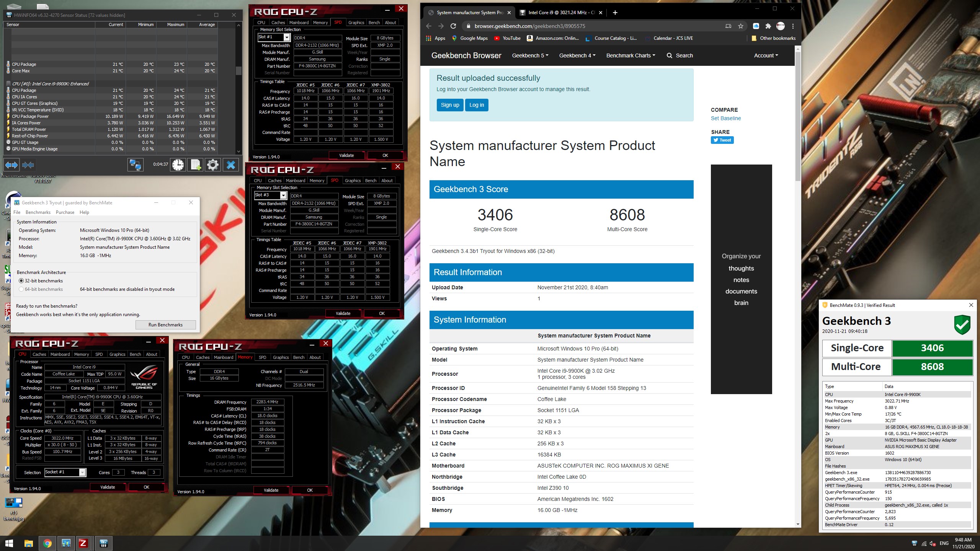This screenshot has height=551, width=980.
Task: Select 32-bit benchmarks radio button
Action: [21, 281]
